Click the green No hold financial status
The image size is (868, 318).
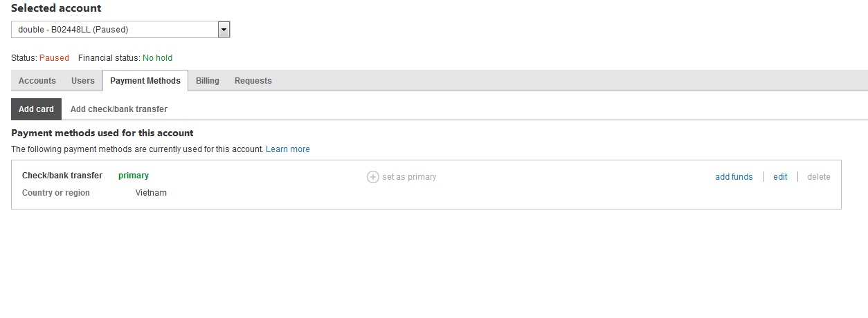157,58
